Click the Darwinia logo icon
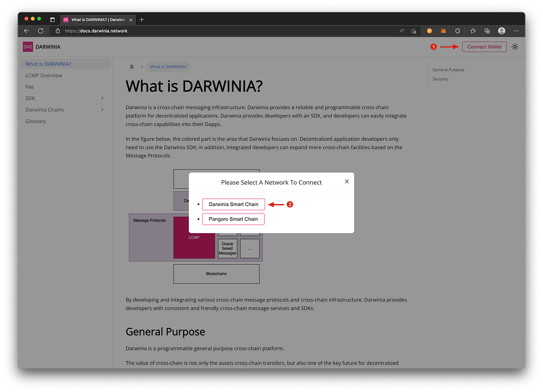543x392 pixels. tap(28, 47)
